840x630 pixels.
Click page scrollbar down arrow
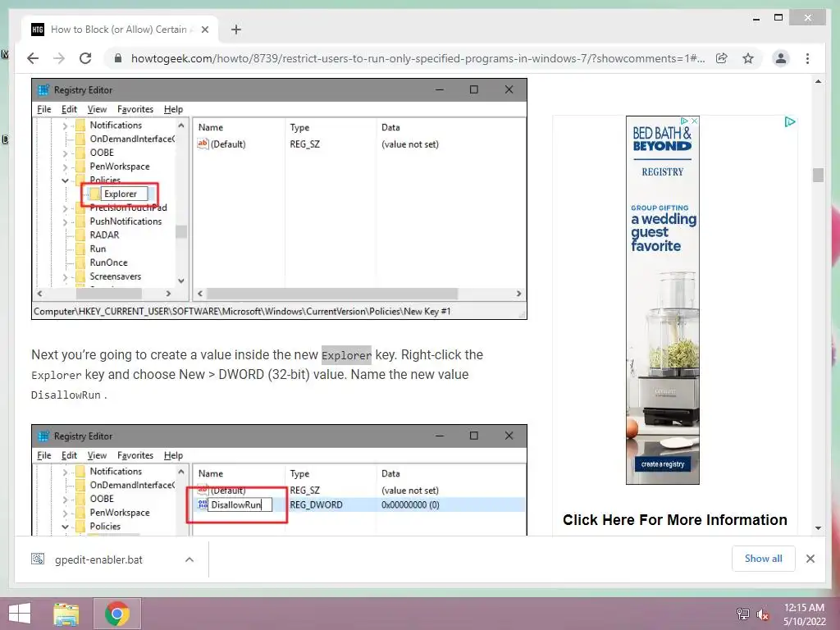tap(818, 528)
